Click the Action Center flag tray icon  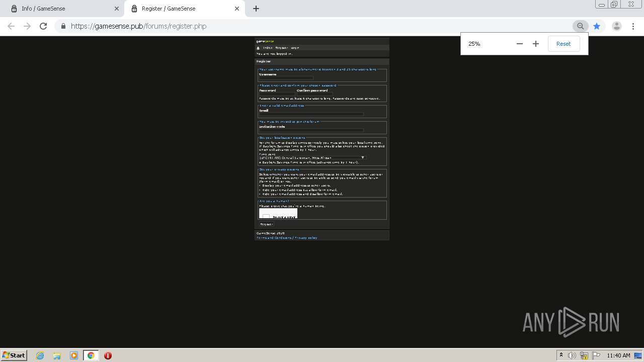596,355
